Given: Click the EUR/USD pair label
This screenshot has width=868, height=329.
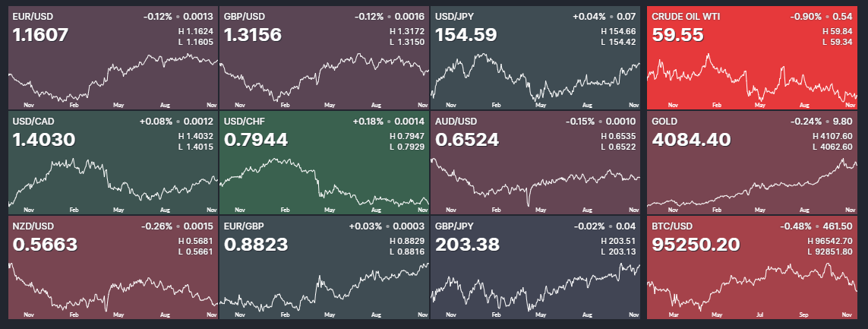Looking at the screenshot, I should click(x=33, y=16).
